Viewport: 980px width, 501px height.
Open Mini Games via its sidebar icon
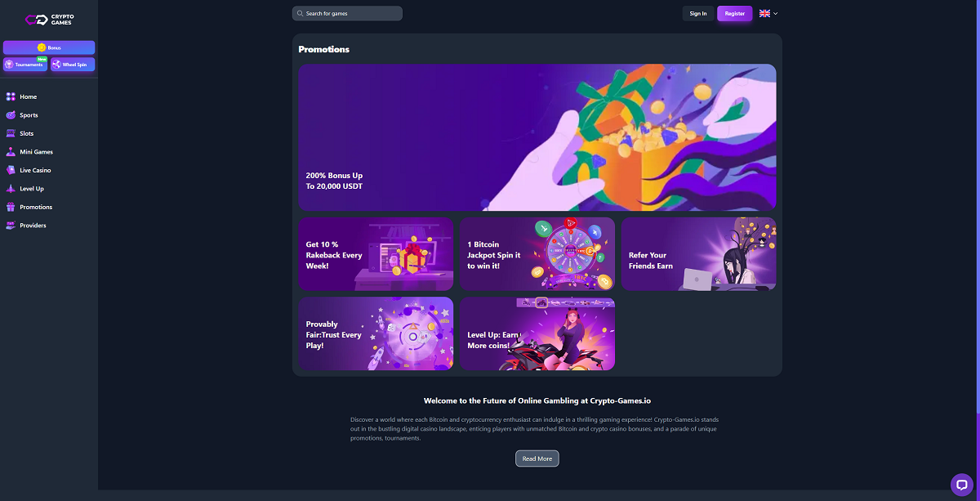point(11,152)
